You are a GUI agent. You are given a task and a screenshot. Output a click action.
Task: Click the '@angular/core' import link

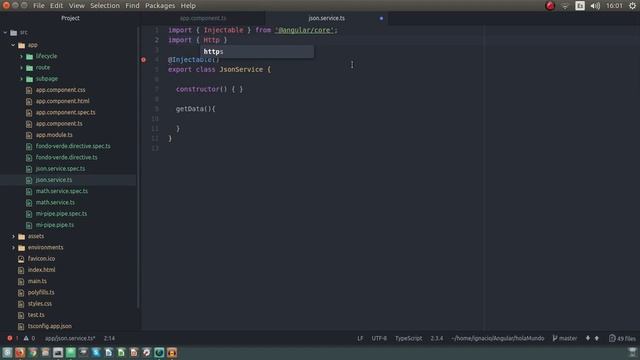point(304,30)
